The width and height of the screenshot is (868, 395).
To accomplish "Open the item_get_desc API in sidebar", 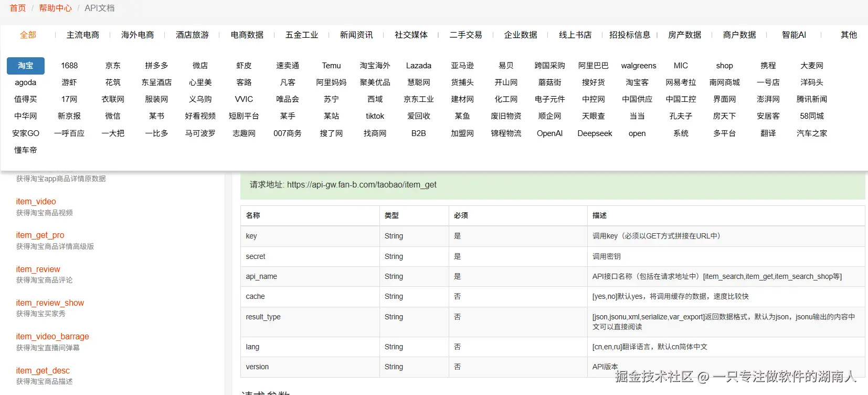I will 43,371.
